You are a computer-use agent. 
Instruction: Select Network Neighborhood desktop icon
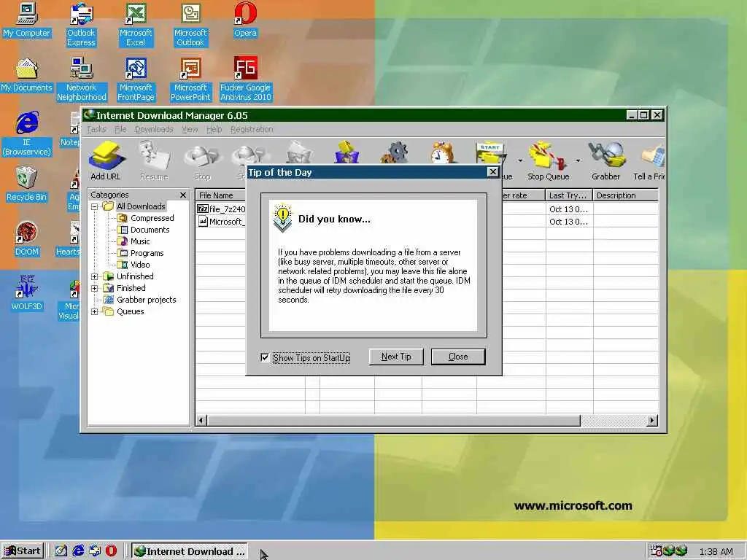point(82,79)
